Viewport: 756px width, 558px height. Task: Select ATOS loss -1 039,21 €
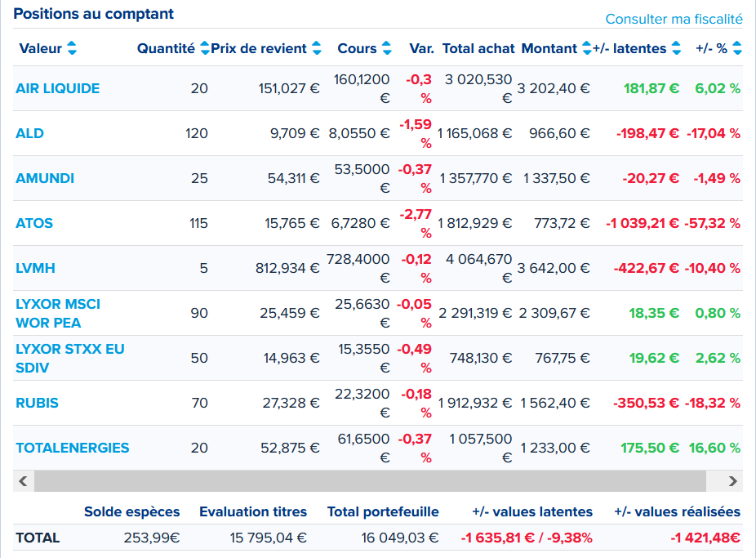tap(643, 223)
